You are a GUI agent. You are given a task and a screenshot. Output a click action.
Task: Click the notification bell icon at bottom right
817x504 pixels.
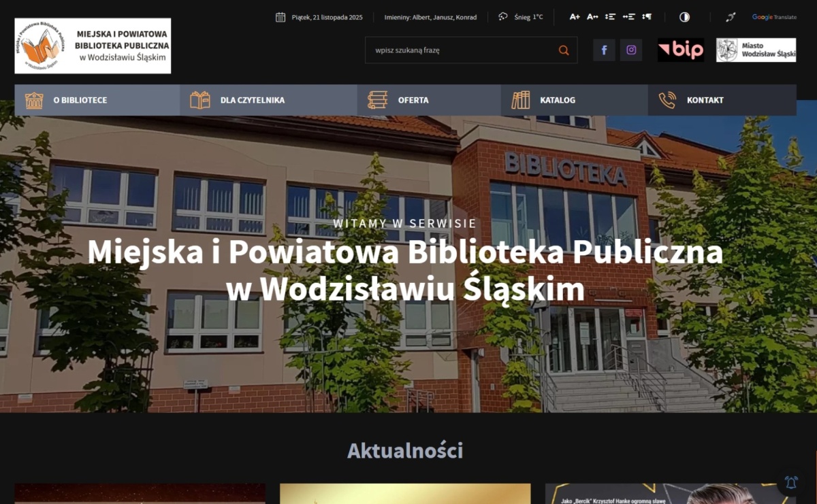pos(790,482)
